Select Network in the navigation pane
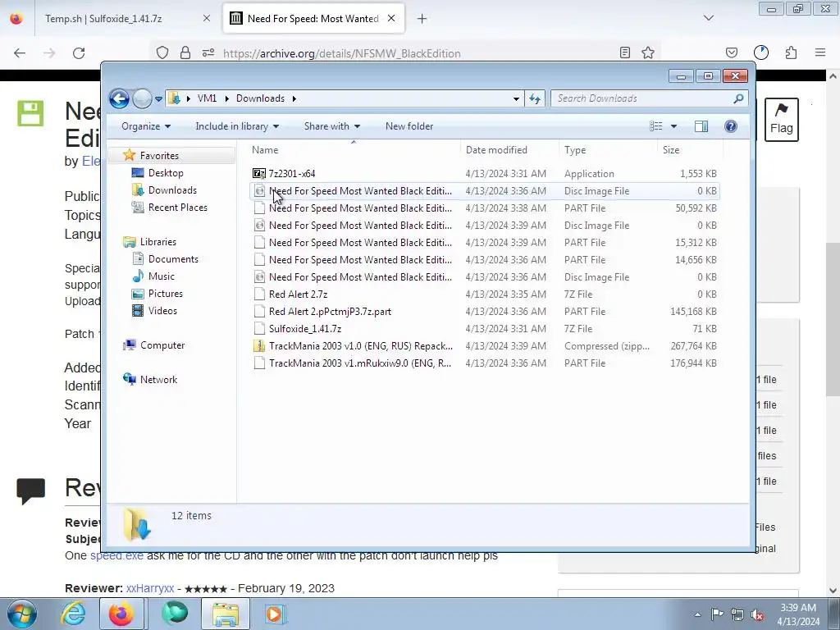The width and height of the screenshot is (840, 630). coord(158,380)
